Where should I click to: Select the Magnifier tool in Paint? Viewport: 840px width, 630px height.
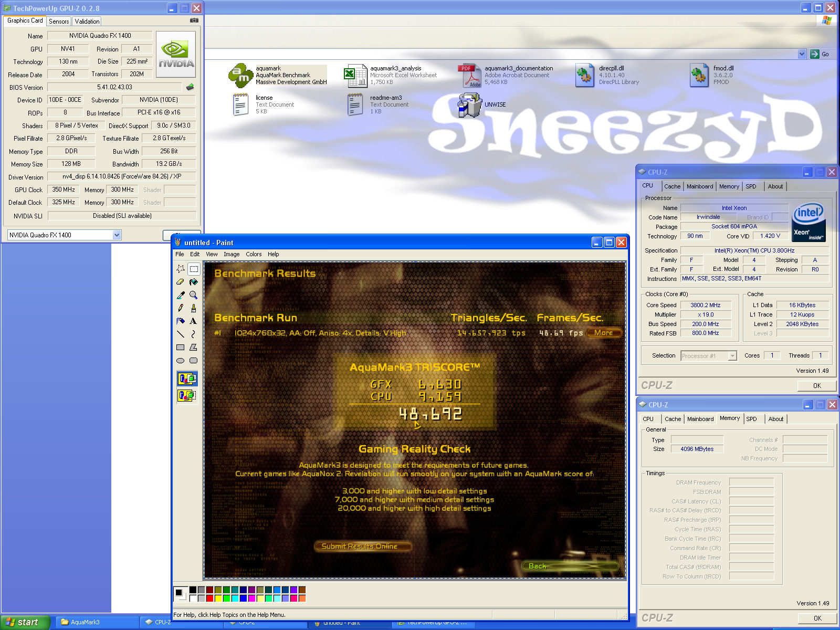pos(194,295)
